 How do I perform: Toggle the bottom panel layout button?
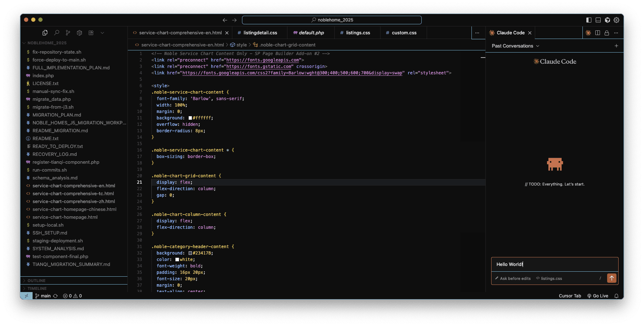pyautogui.click(x=598, y=20)
